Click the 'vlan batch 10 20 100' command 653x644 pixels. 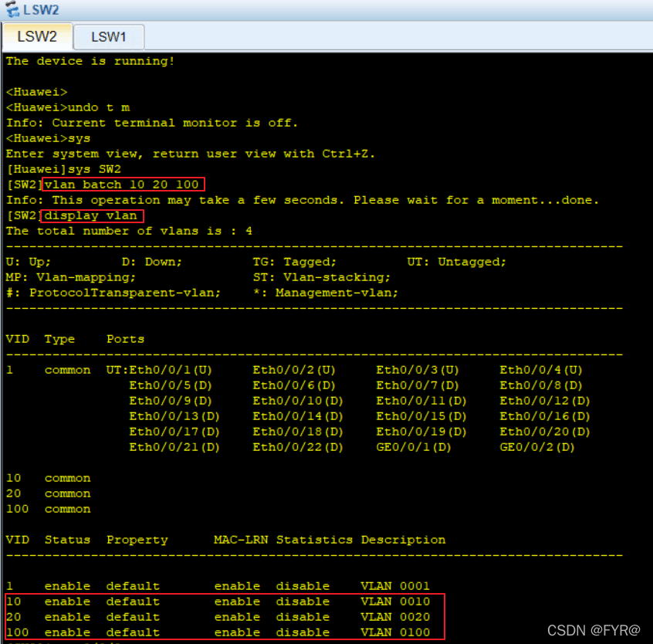pos(122,185)
